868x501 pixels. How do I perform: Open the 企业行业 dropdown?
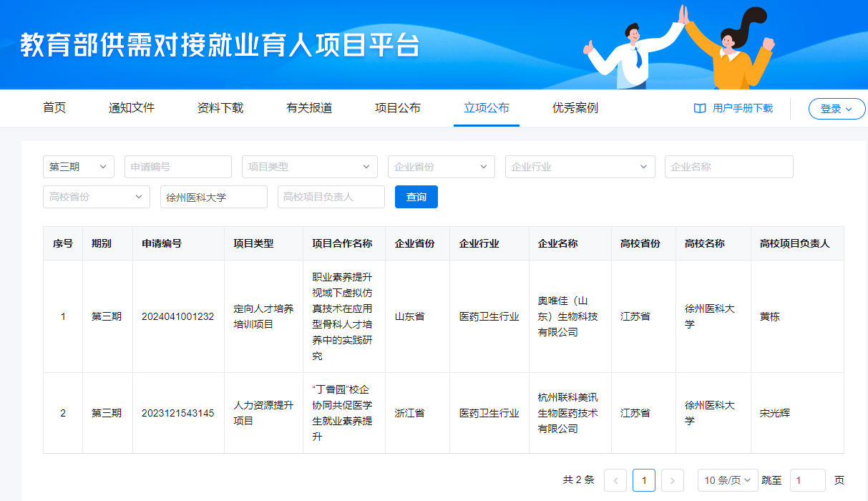point(580,167)
